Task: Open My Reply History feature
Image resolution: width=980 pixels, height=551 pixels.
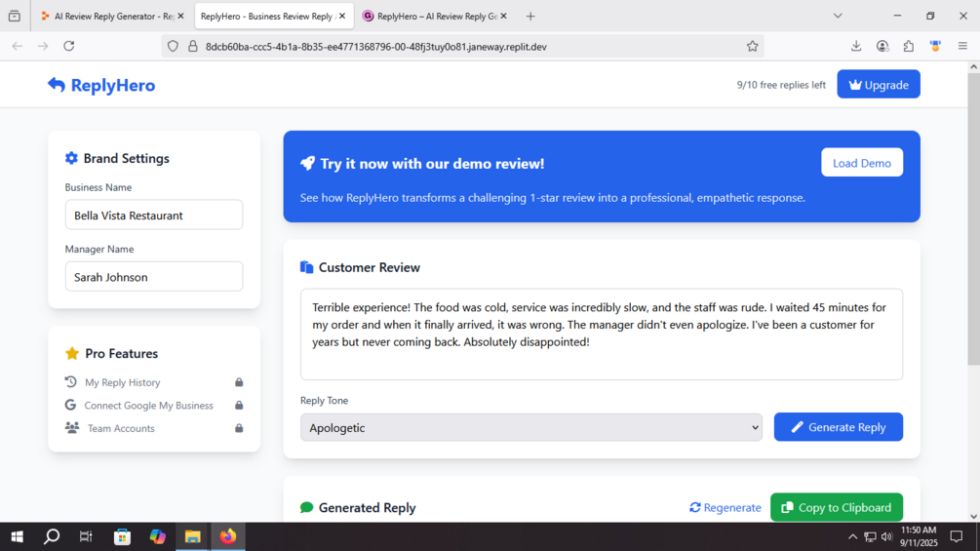Action: click(154, 381)
